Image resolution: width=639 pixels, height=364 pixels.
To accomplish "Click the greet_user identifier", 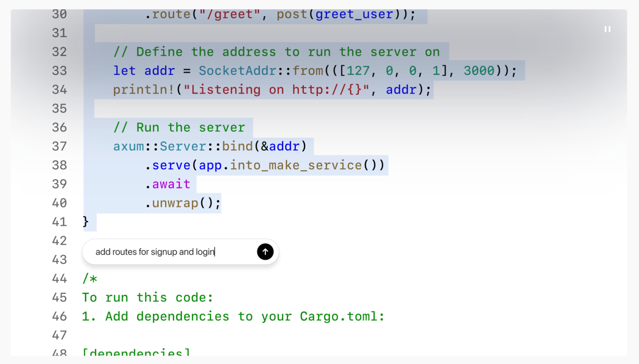I will [x=354, y=14].
